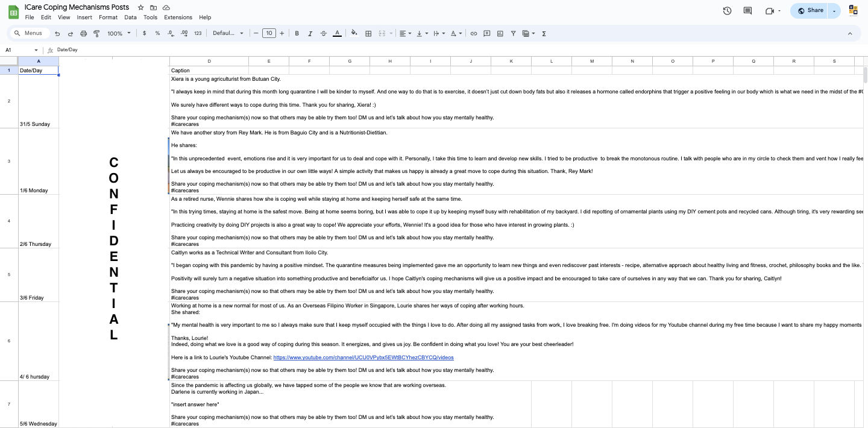868x428 pixels.
Task: Open the account profile avatar
Action: click(x=853, y=10)
